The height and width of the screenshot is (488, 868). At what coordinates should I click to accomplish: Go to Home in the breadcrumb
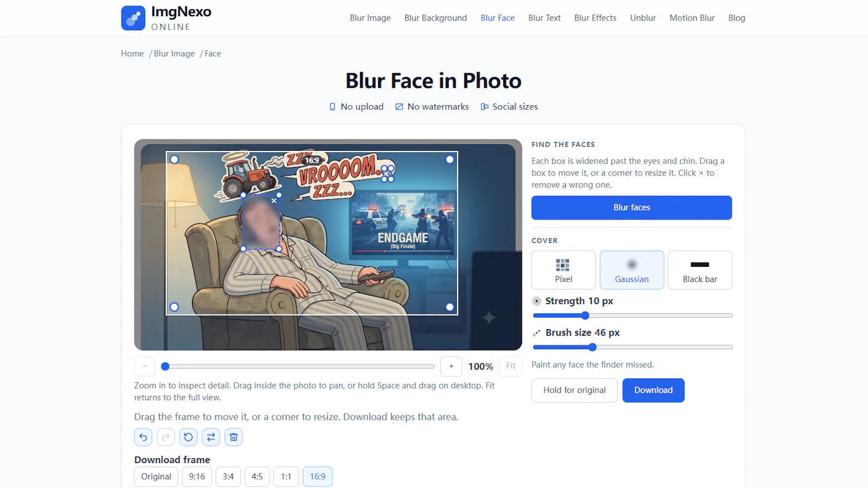132,54
